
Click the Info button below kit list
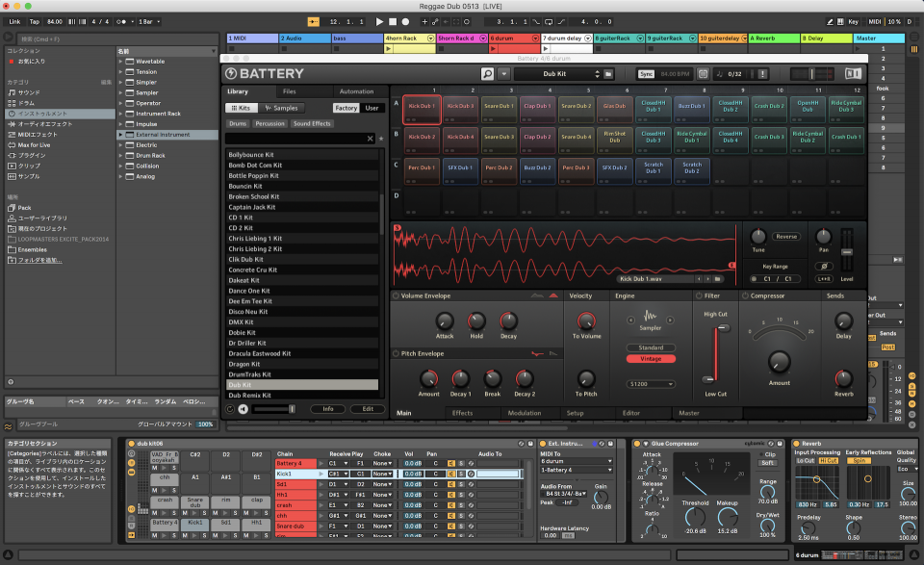327,409
